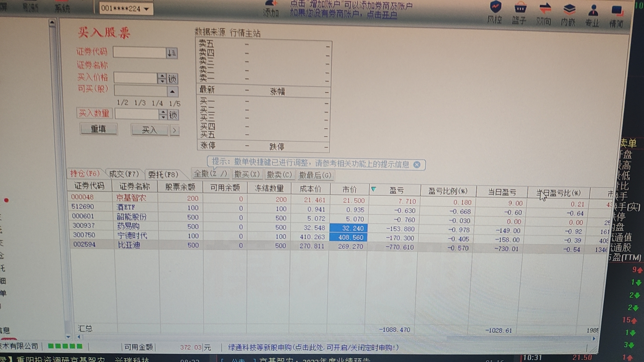Select the 比亚迪 holdings row
The image size is (644, 362).
[x=129, y=245]
